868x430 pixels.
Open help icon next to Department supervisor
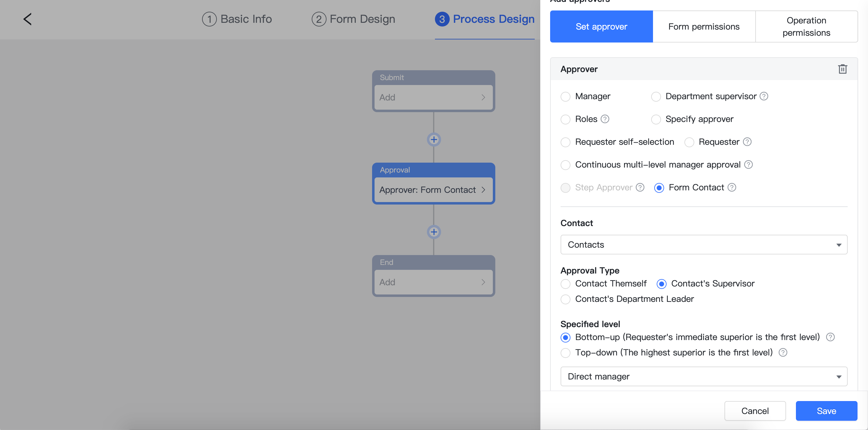point(764,96)
